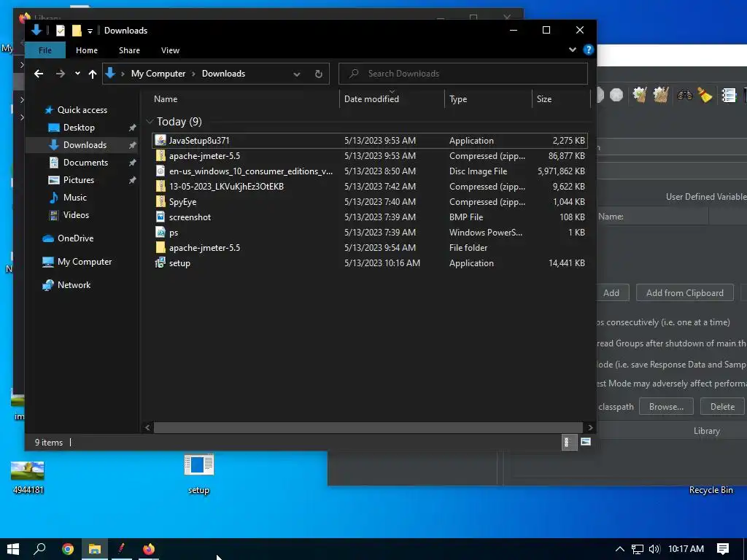Click JMeter Clear gear-and-broom toolbar icon
Screen dimensions: 747x560
639,96
